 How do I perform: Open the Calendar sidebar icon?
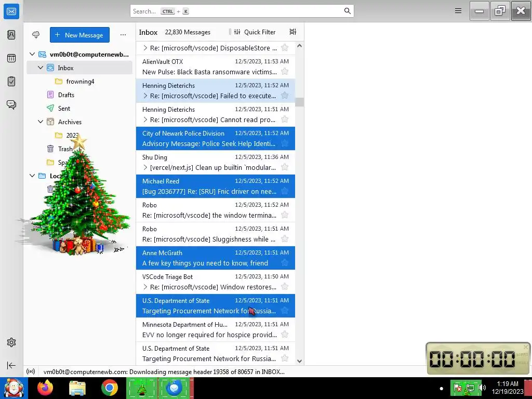point(11,58)
